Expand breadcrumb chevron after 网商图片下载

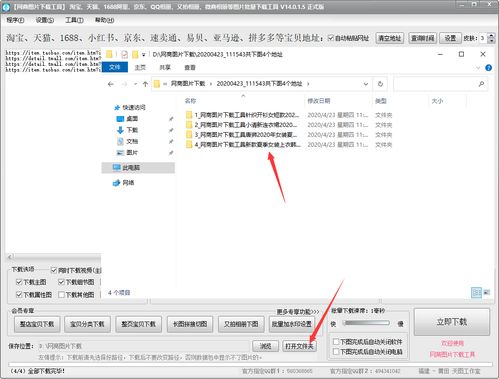(211, 84)
